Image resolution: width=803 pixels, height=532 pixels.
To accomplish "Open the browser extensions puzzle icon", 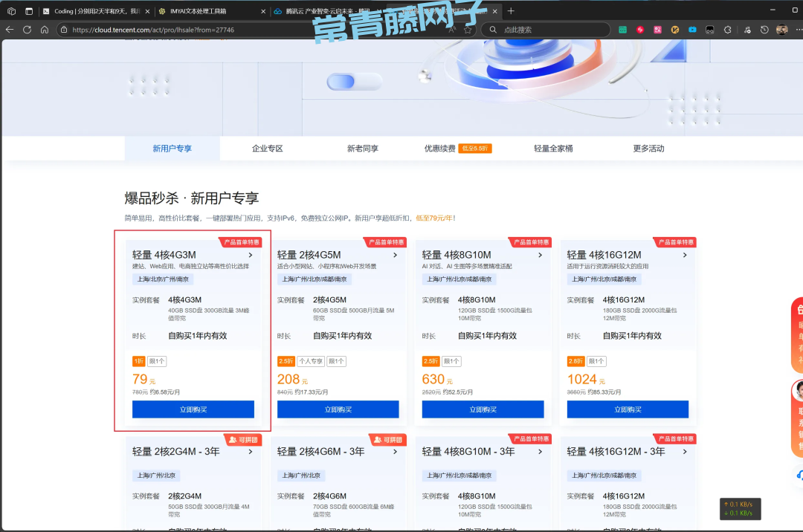I will coord(728,30).
